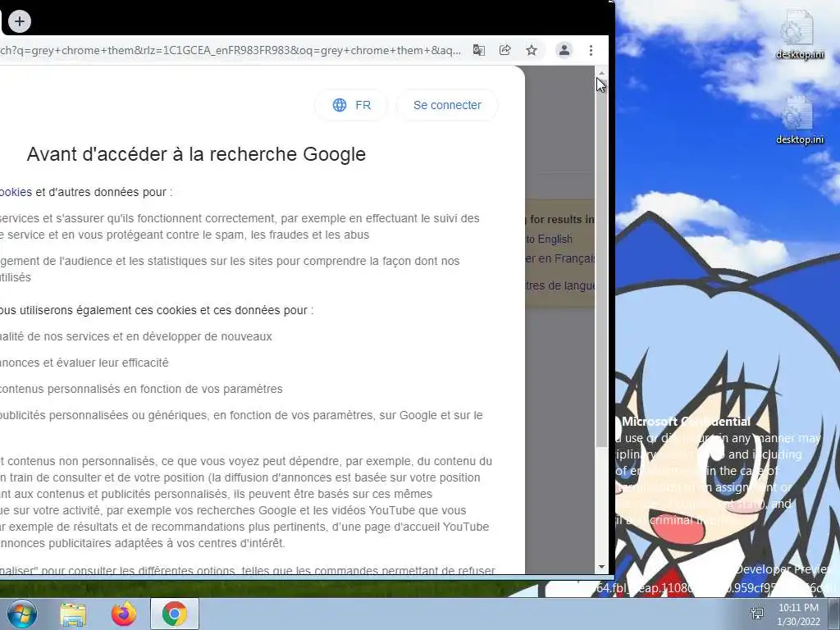
Task: Launch Firefox from taskbar
Action: click(x=124, y=614)
